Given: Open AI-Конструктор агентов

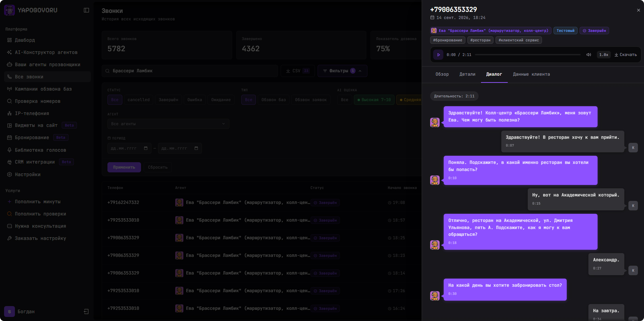Looking at the screenshot, I should [47, 52].
